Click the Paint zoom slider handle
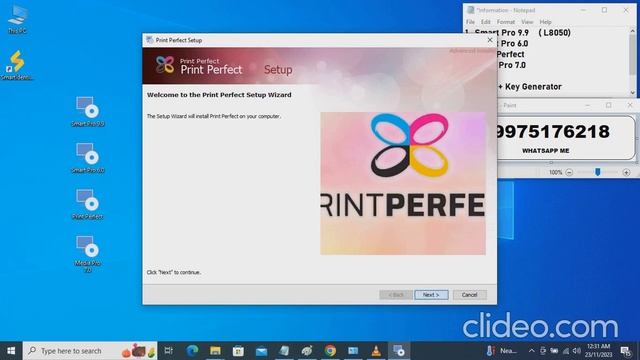 pos(598,172)
